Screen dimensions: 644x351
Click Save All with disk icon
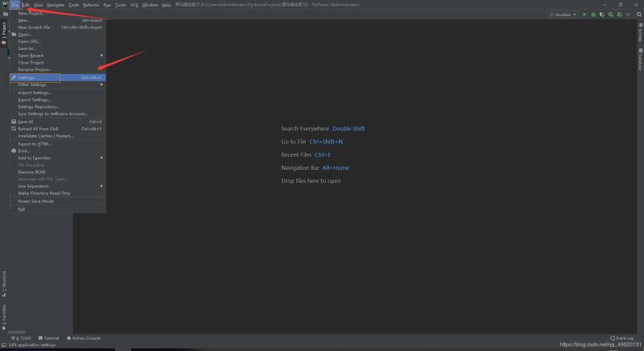(57, 122)
